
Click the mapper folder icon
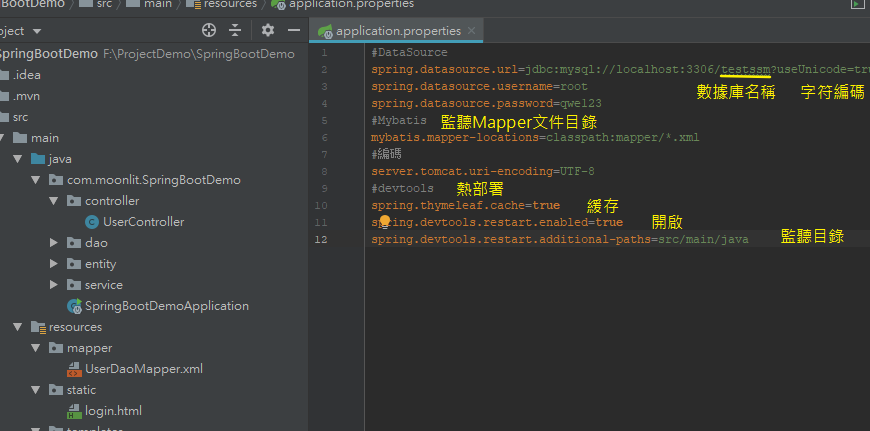(56, 348)
